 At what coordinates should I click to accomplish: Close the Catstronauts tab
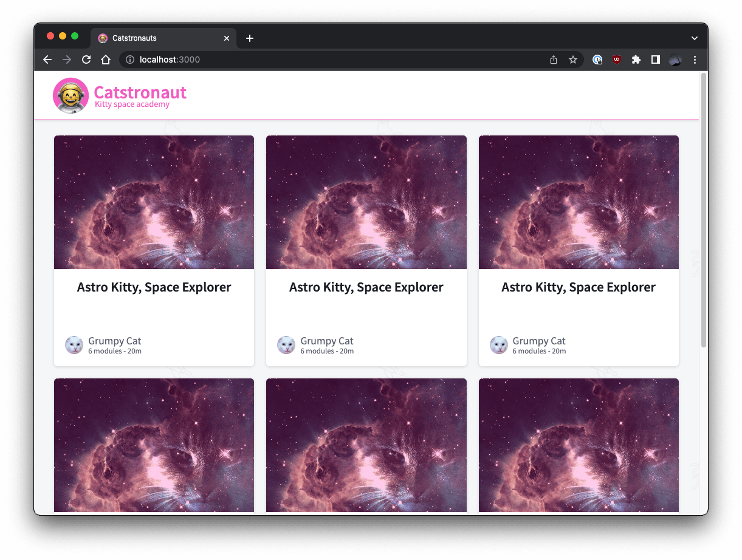click(227, 38)
